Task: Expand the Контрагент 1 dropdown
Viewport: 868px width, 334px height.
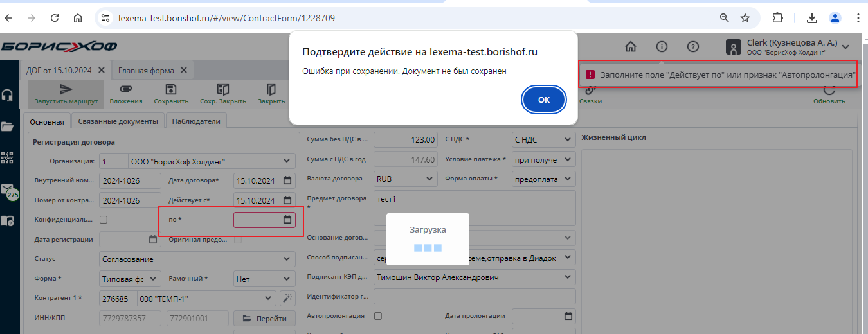Action: pos(269,299)
